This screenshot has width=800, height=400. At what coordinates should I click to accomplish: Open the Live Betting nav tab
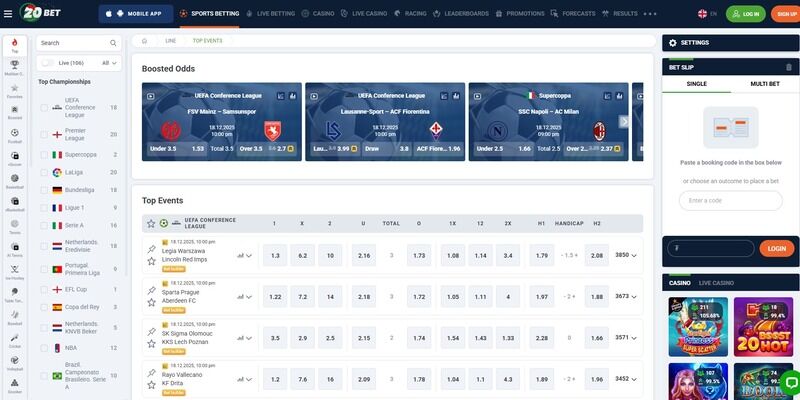coord(270,14)
